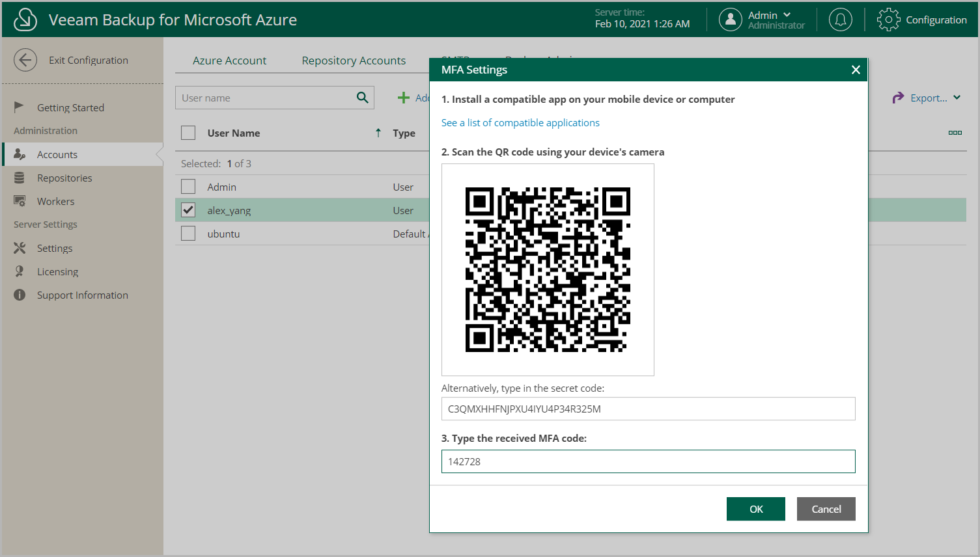Click the Repositories database icon

tap(20, 178)
